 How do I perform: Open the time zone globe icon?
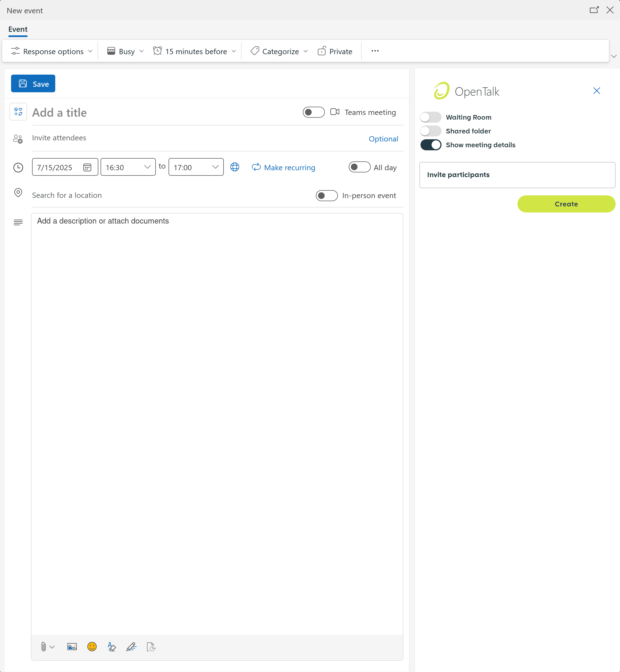click(235, 167)
